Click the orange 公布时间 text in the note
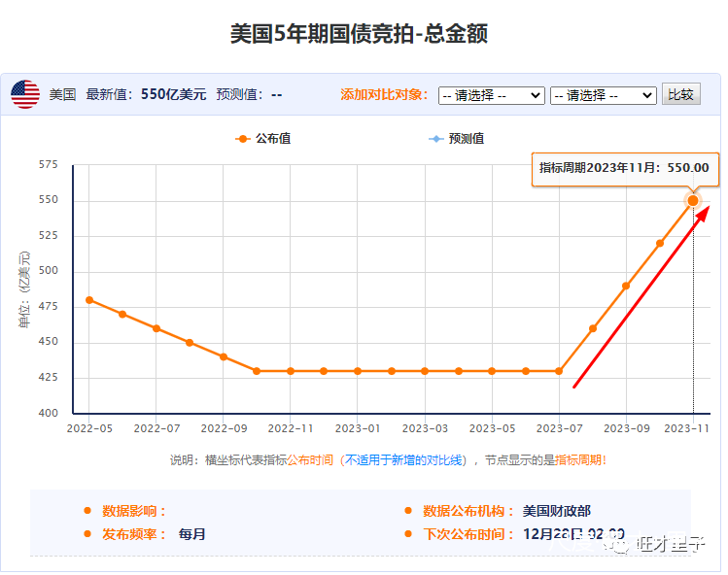 [x=311, y=459]
